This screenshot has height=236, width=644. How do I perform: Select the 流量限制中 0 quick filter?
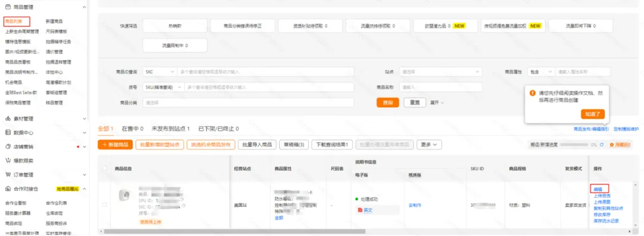(x=175, y=45)
